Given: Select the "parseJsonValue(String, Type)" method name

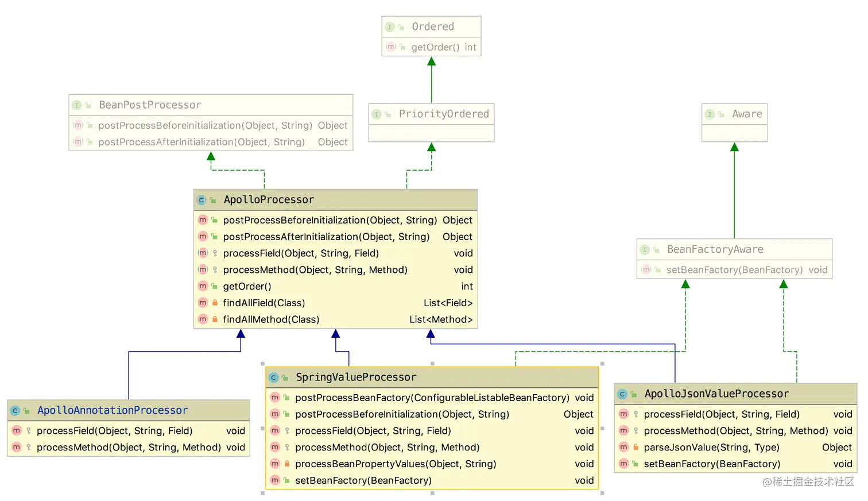Looking at the screenshot, I should 711,447.
